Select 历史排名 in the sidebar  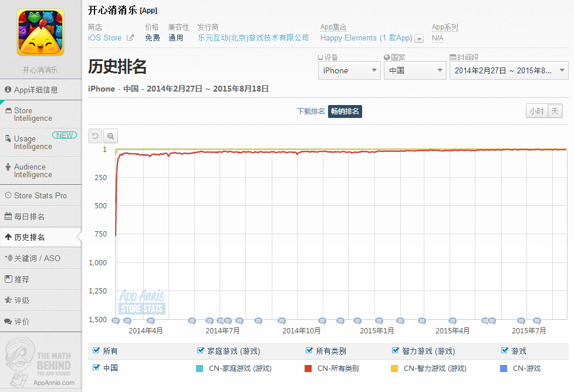(40, 237)
